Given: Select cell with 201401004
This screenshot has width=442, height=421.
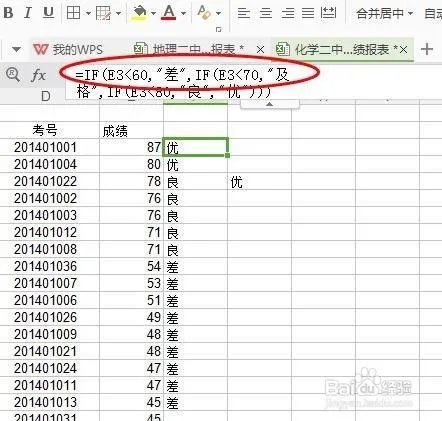Looking at the screenshot, I should (50, 164).
